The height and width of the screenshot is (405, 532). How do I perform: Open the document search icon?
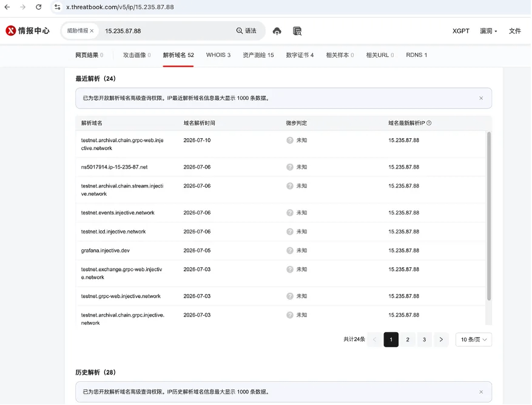tap(297, 31)
